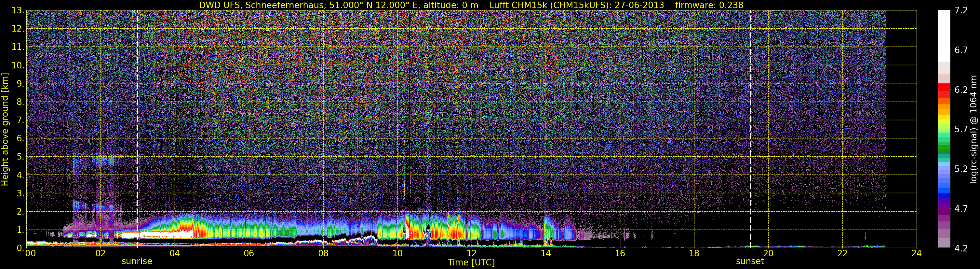
Task: Click the 04 tick on time axis
Action: click(175, 254)
